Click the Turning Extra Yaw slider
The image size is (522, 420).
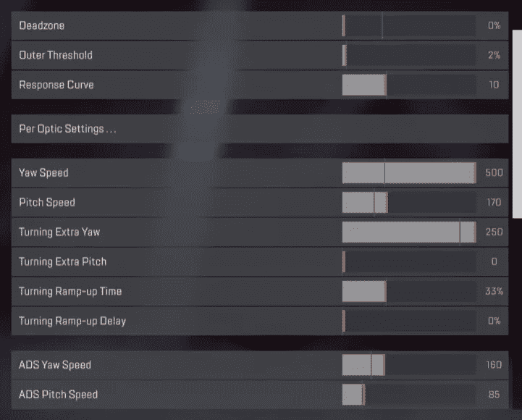[x=409, y=232]
